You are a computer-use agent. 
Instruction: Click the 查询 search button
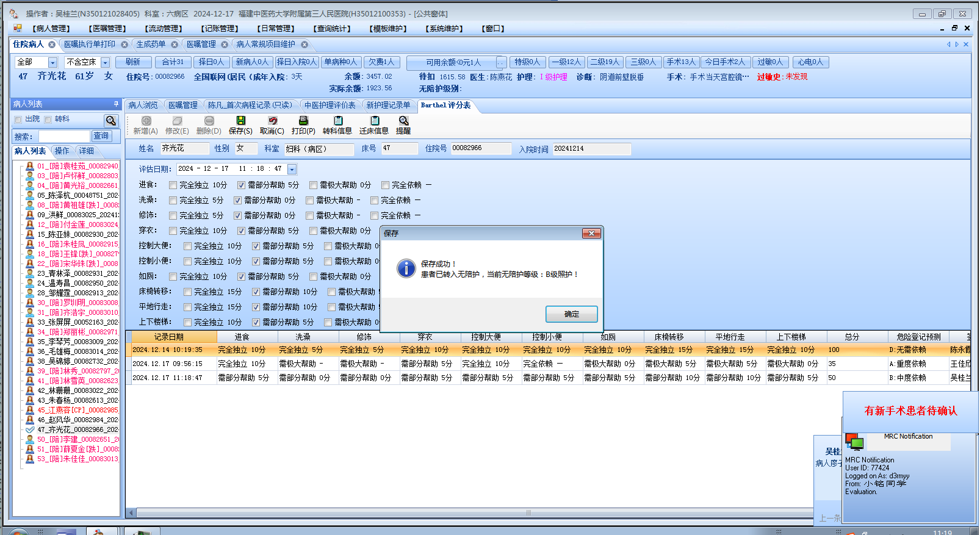[101, 136]
